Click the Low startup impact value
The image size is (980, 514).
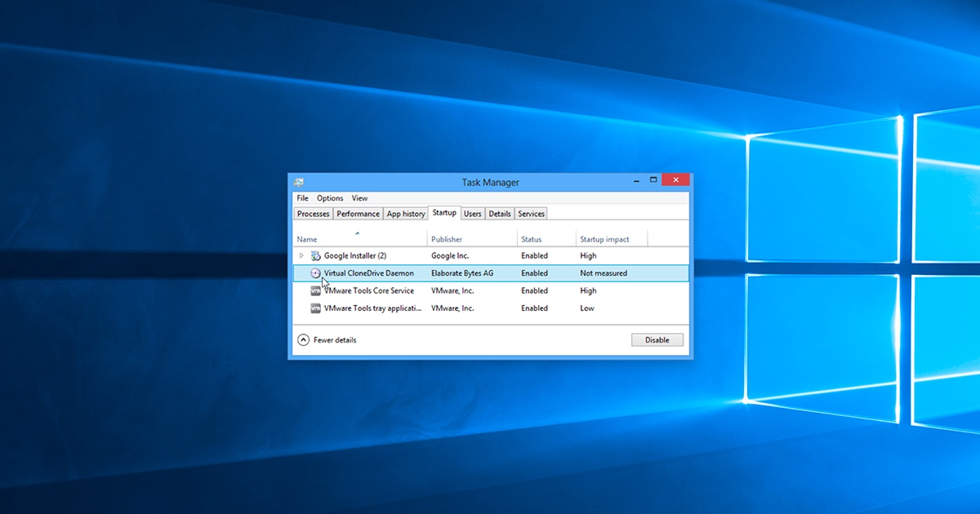(587, 308)
